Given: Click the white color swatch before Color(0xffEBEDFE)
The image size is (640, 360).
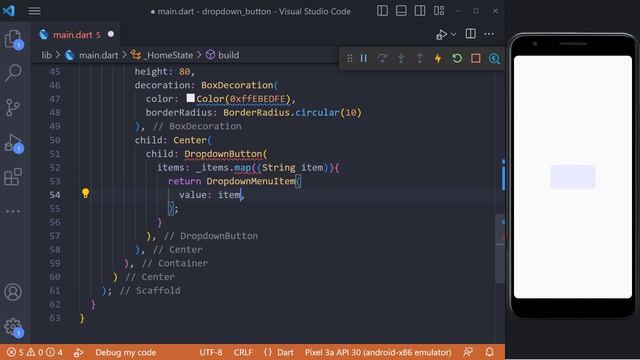Looking at the screenshot, I should point(191,98).
